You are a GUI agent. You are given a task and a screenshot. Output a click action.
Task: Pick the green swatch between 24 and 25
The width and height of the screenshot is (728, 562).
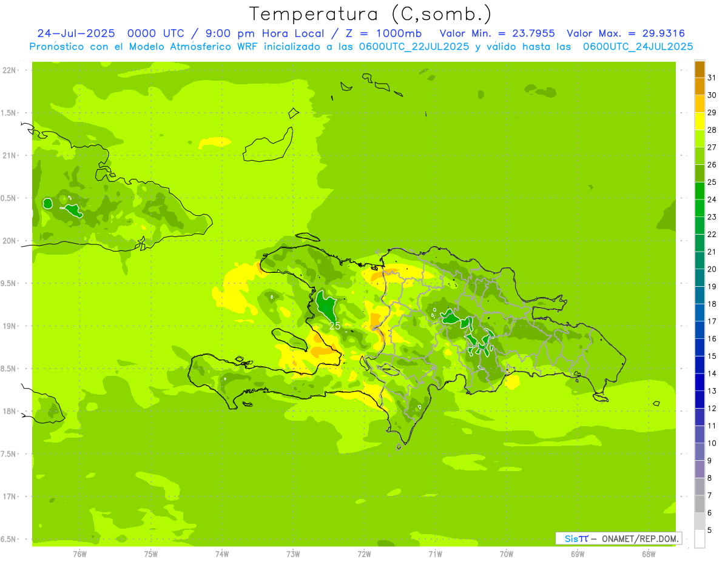(x=699, y=190)
